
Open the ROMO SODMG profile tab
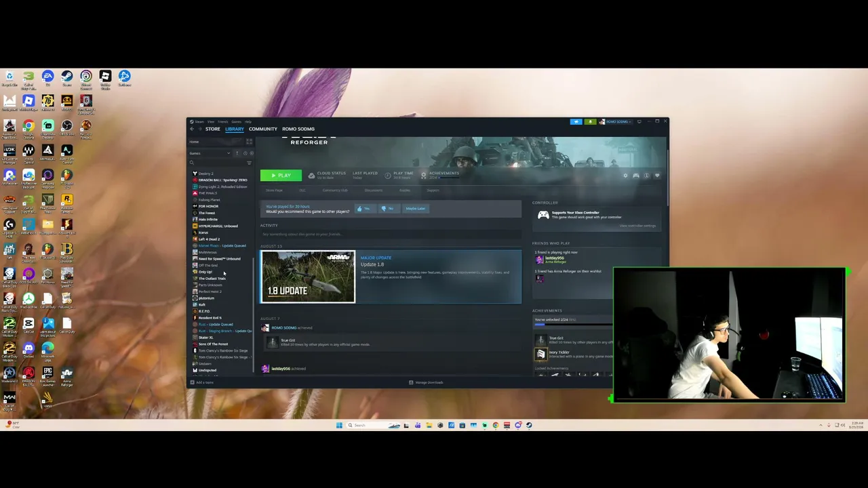point(298,129)
